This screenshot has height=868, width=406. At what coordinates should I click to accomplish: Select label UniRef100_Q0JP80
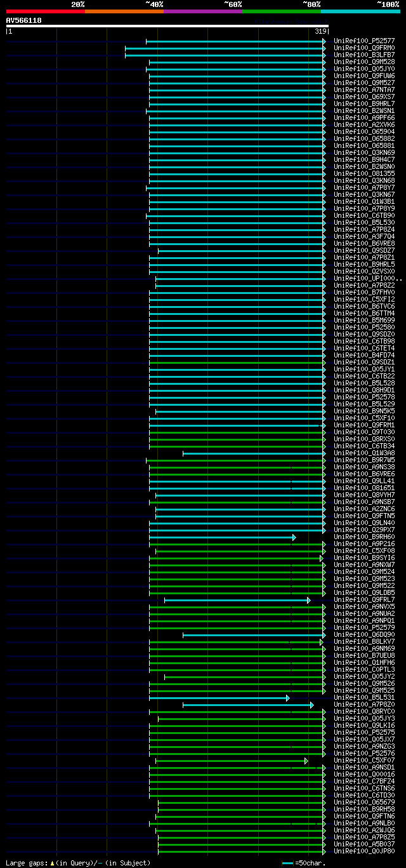pos(364,851)
